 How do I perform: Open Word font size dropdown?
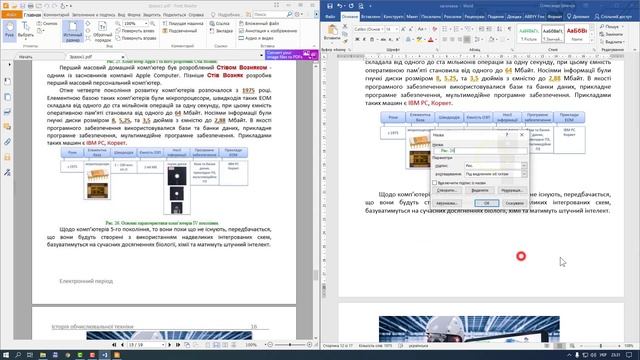[396, 29]
